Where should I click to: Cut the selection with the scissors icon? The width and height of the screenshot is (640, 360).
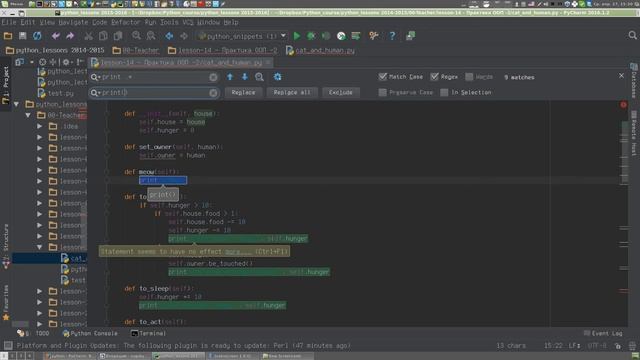click(88, 36)
